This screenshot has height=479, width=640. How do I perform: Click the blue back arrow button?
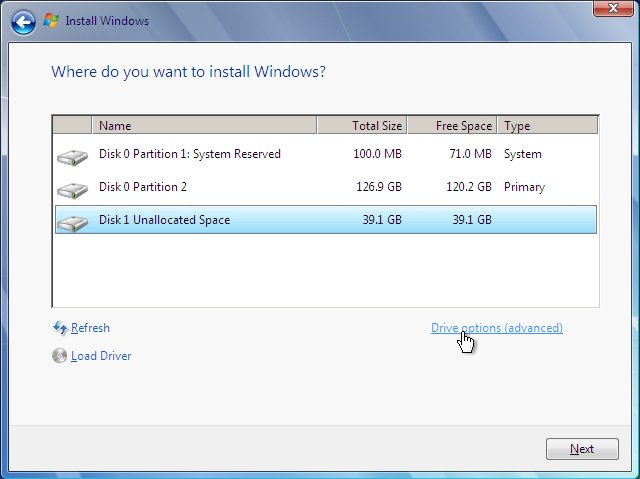pyautogui.click(x=25, y=20)
